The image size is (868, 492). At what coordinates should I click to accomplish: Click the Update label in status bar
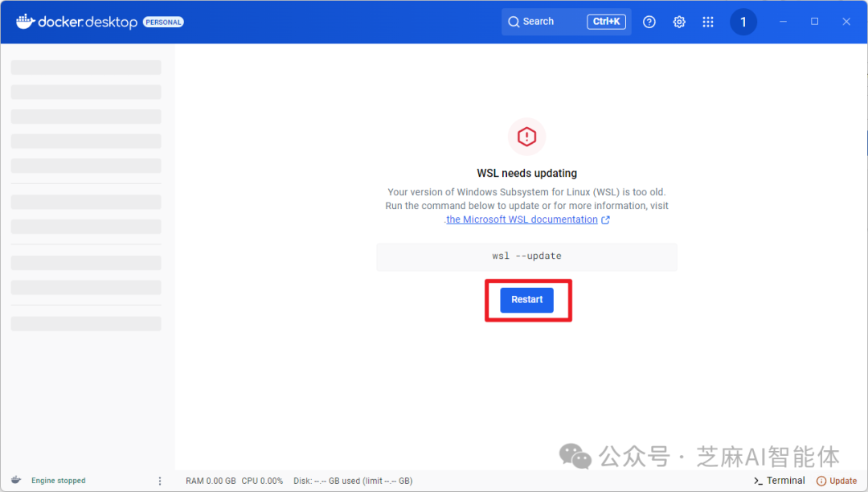[843, 481]
